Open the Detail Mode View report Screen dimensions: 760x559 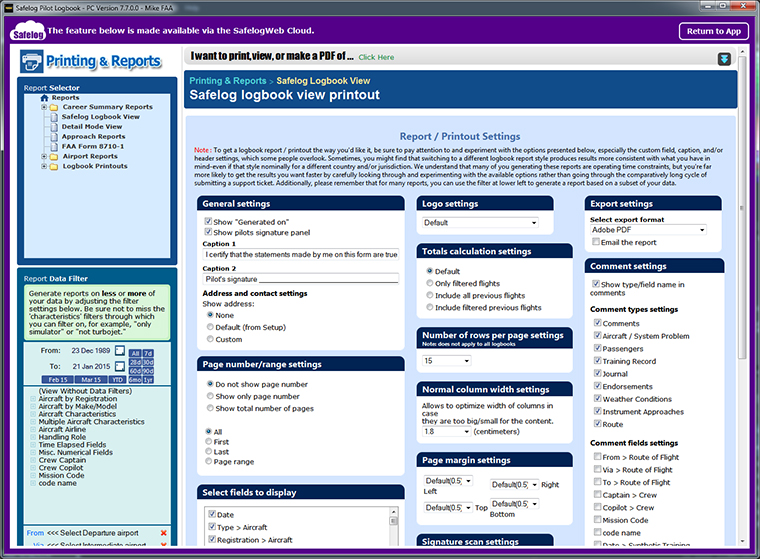(91, 127)
